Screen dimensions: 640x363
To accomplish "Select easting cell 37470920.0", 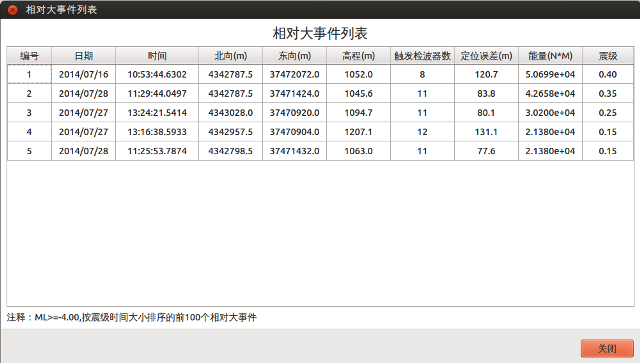I will pyautogui.click(x=294, y=113).
